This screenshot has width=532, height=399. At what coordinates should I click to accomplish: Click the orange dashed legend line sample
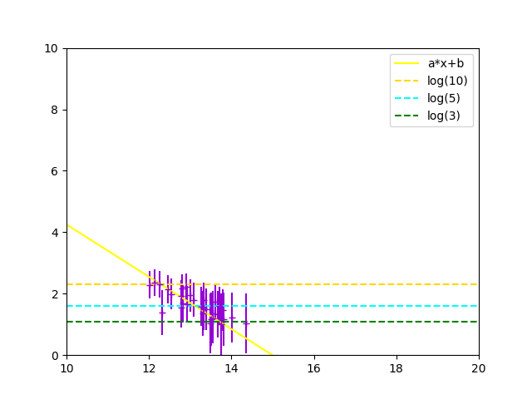pyautogui.click(x=406, y=81)
